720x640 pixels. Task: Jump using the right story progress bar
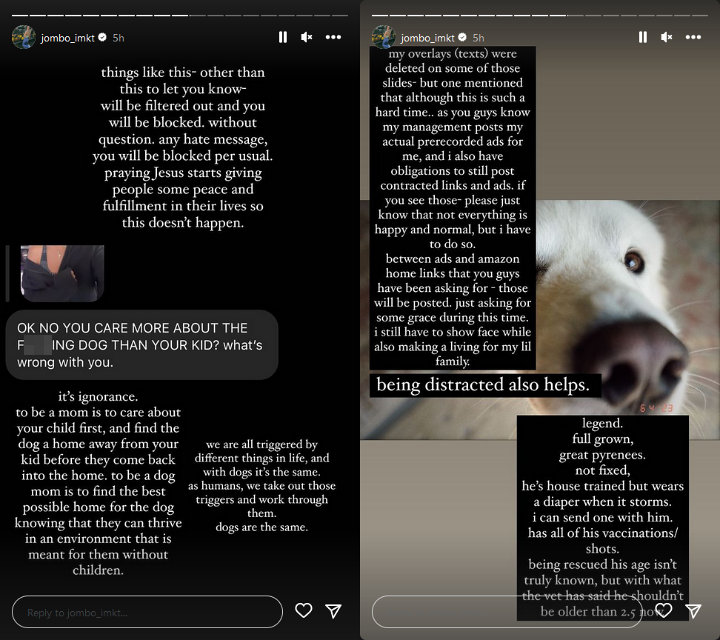[x=540, y=16]
